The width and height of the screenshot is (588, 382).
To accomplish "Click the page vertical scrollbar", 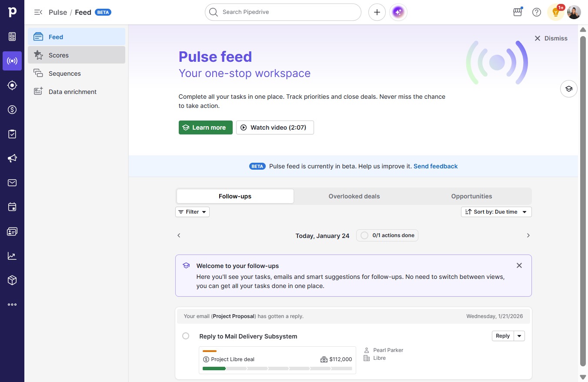I will (583, 200).
